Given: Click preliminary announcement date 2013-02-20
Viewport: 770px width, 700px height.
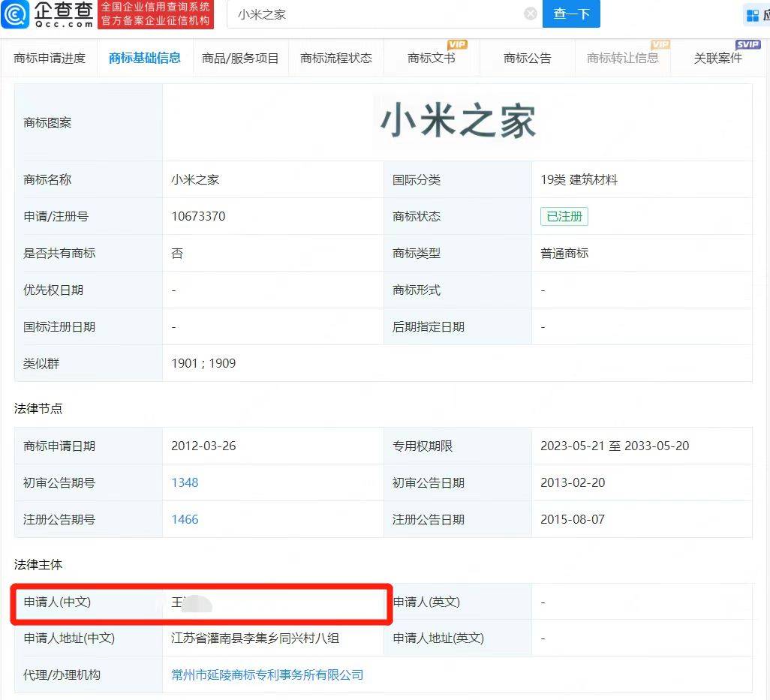Looking at the screenshot, I should pyautogui.click(x=573, y=482).
